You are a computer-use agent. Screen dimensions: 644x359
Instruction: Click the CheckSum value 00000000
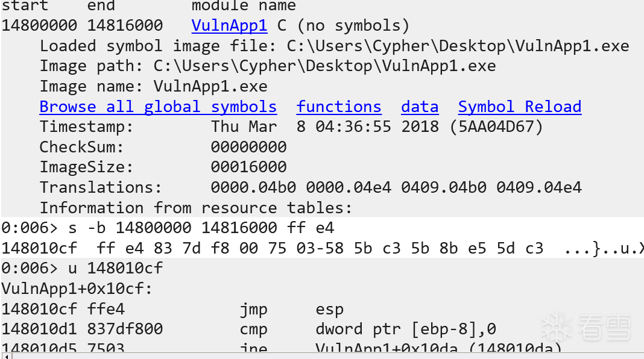point(248,148)
